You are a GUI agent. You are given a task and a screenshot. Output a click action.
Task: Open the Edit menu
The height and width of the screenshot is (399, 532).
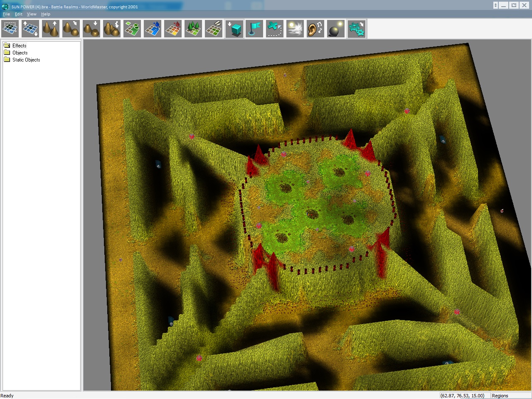(x=19, y=14)
